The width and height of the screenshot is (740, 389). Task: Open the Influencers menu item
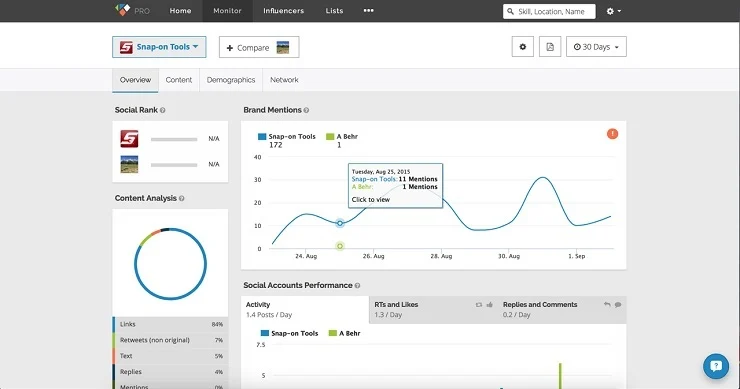(x=284, y=11)
